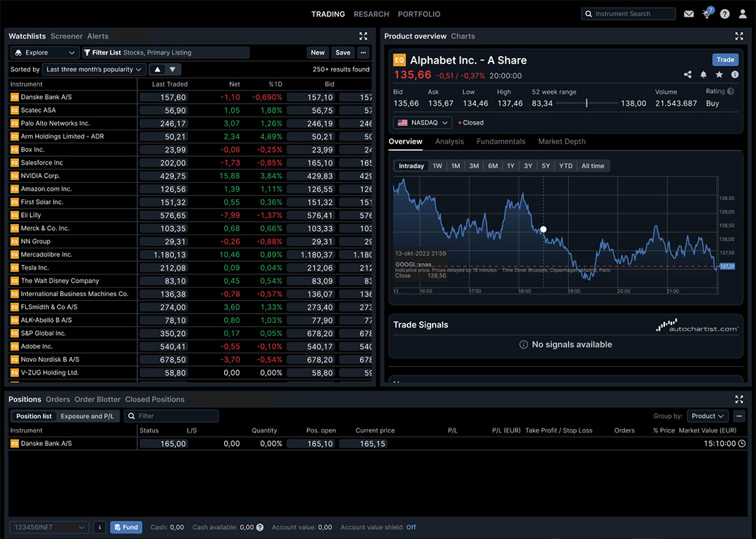Viewport: 756px width, 539px height.
Task: Click the clock icon beside 15:10:00
Action: point(741,444)
